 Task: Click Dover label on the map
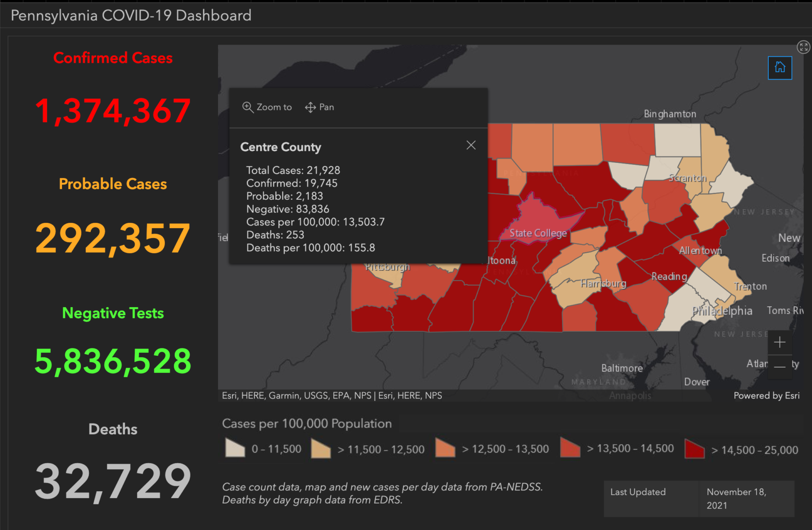697,382
